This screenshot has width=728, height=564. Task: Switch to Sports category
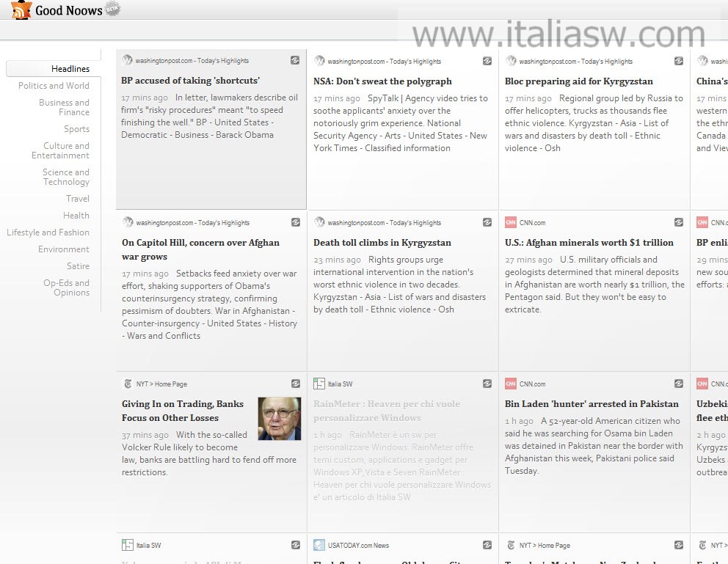(x=76, y=129)
